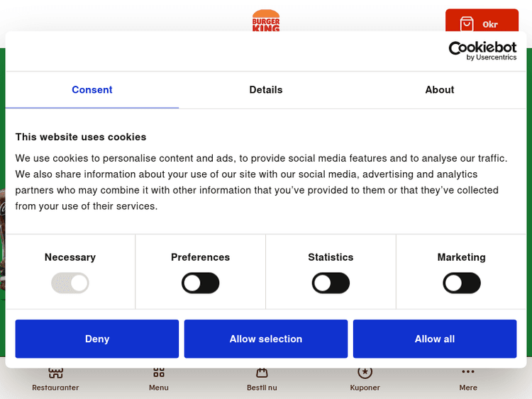Viewport: 532px width, 399px height.
Task: Switch to the Consent tab
Action: 92,90
